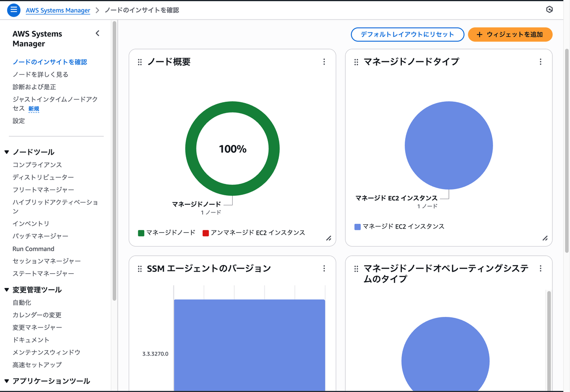Screen dimensions: 570x392
Task: Click the 3.3.3270.0 axis label
Action: [155, 354]
